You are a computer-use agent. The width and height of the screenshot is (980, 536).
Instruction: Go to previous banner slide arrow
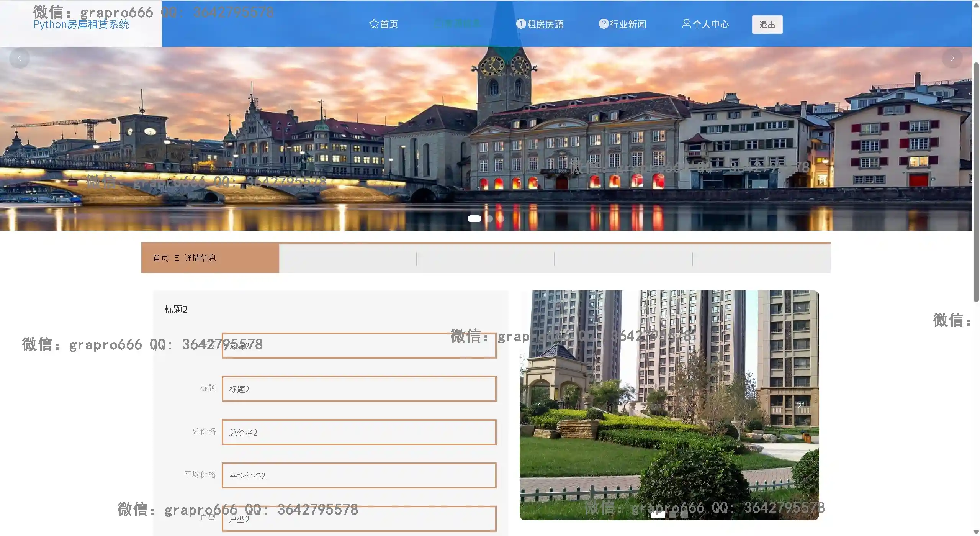tap(19, 58)
